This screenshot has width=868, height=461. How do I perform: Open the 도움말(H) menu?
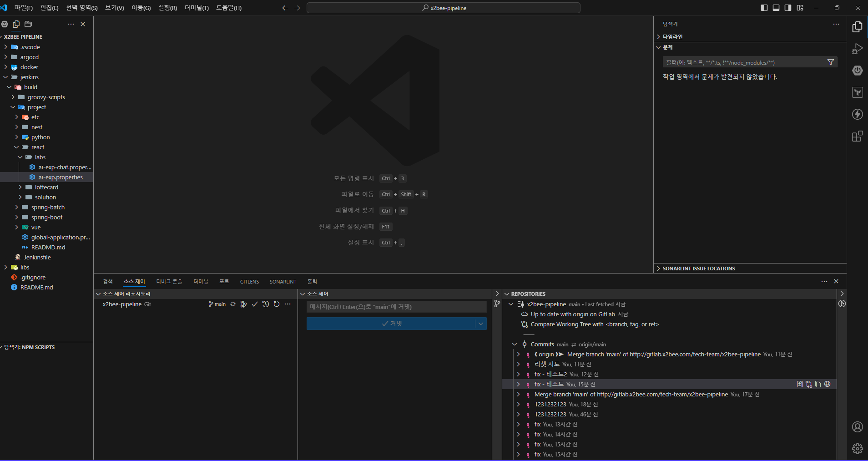click(x=229, y=8)
